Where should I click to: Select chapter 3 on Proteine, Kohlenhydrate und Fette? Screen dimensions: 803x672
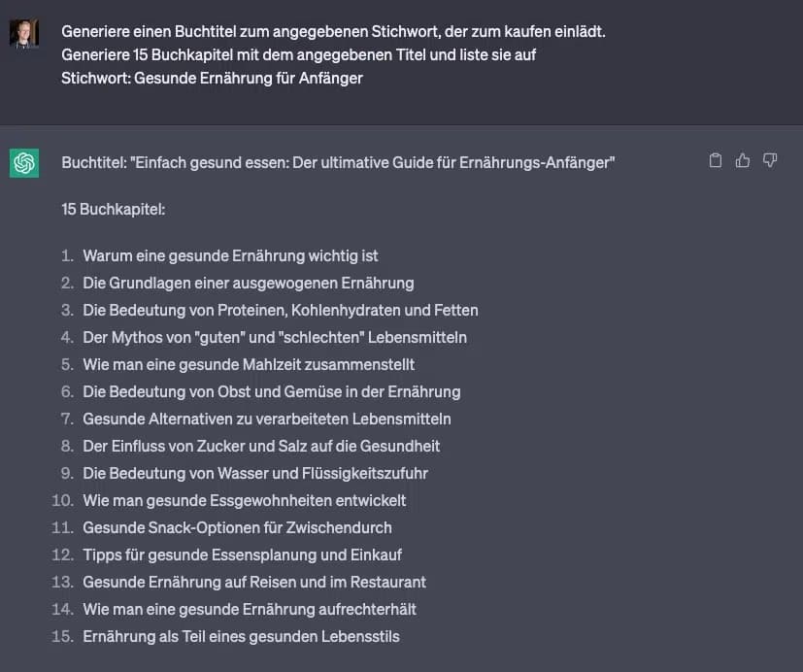(x=281, y=310)
